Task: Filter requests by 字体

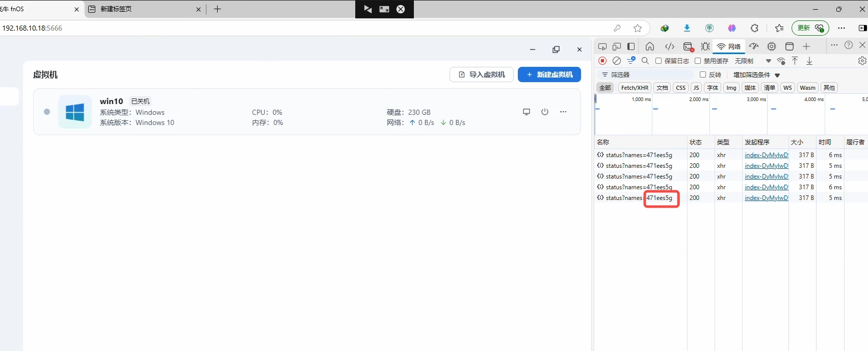Action: (713, 88)
